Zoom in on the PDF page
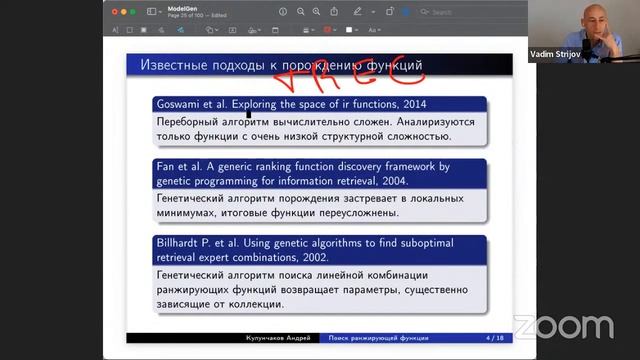640x360 pixels. [316, 12]
